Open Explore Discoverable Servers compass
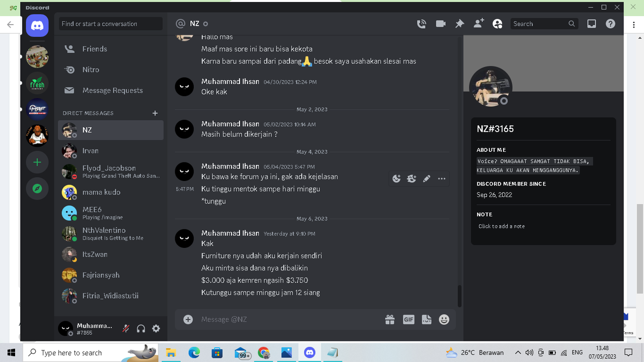Screen dimensions: 644x362 click(37, 189)
